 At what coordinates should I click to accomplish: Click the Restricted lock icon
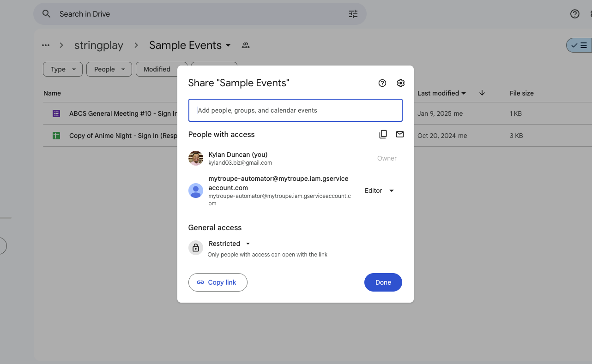[196, 248]
